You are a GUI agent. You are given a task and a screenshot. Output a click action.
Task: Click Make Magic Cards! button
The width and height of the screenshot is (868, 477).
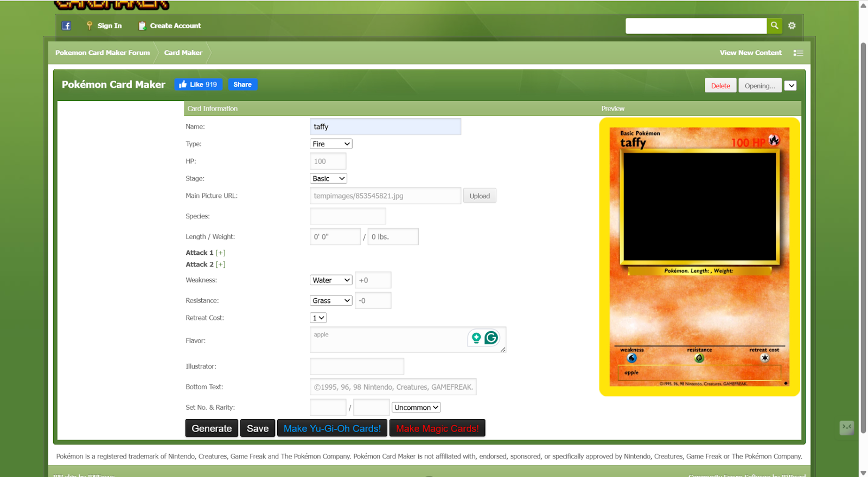[437, 428]
